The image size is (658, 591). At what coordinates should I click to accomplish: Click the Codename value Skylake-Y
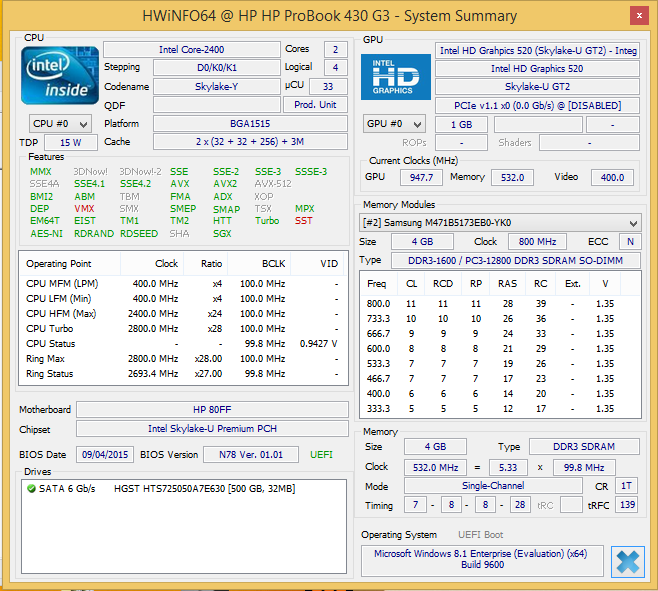pos(217,86)
